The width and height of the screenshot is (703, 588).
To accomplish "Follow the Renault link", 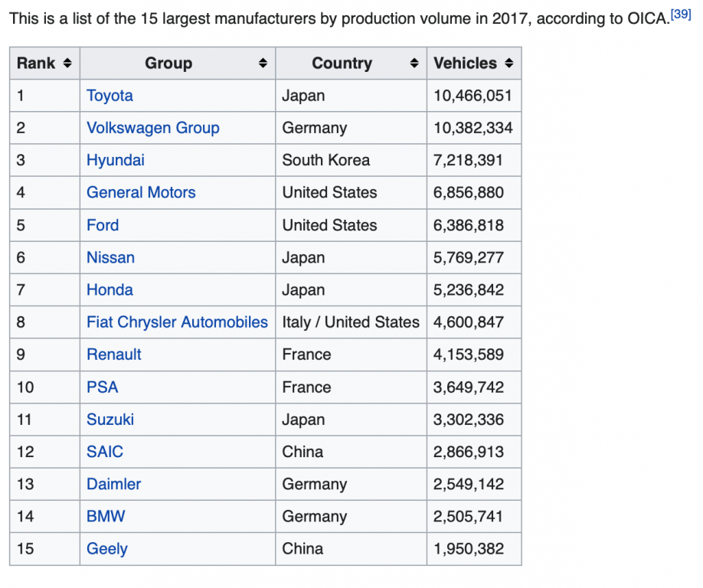I will click(x=114, y=354).
